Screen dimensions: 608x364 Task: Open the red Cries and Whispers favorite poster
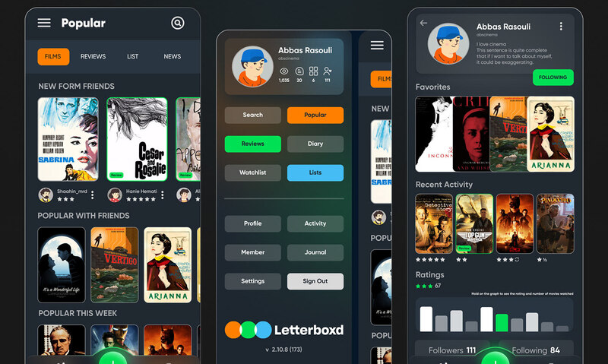click(471, 135)
